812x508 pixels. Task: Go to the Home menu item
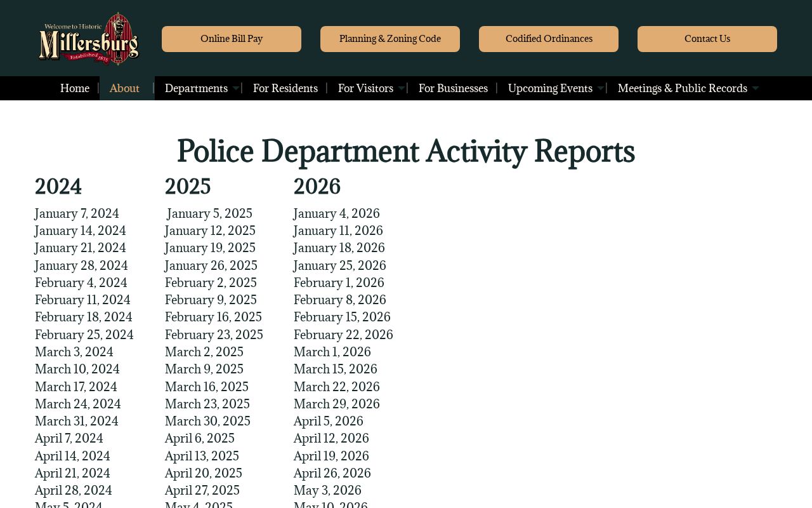pyautogui.click(x=75, y=88)
